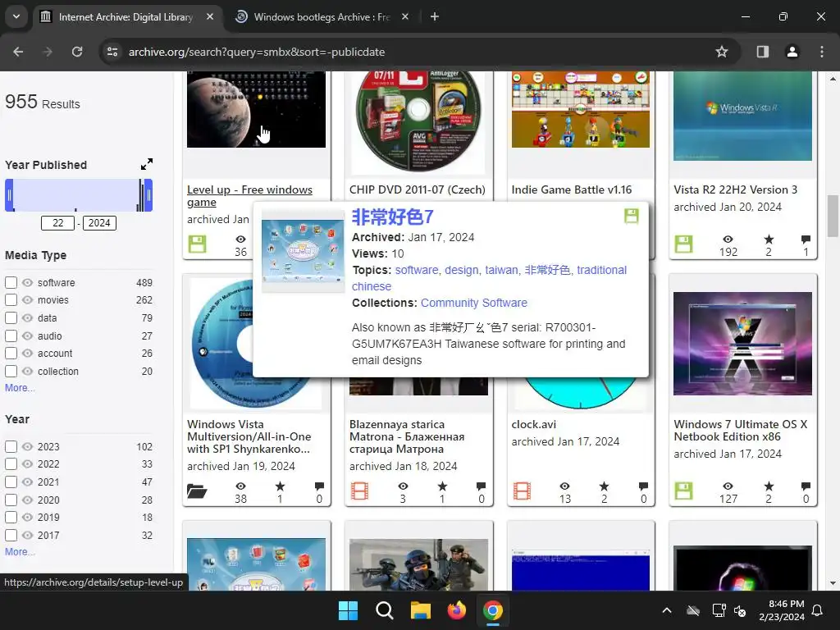Image resolution: width=840 pixels, height=630 pixels.
Task: Check the 2022 year checkbox
Action: click(11, 464)
